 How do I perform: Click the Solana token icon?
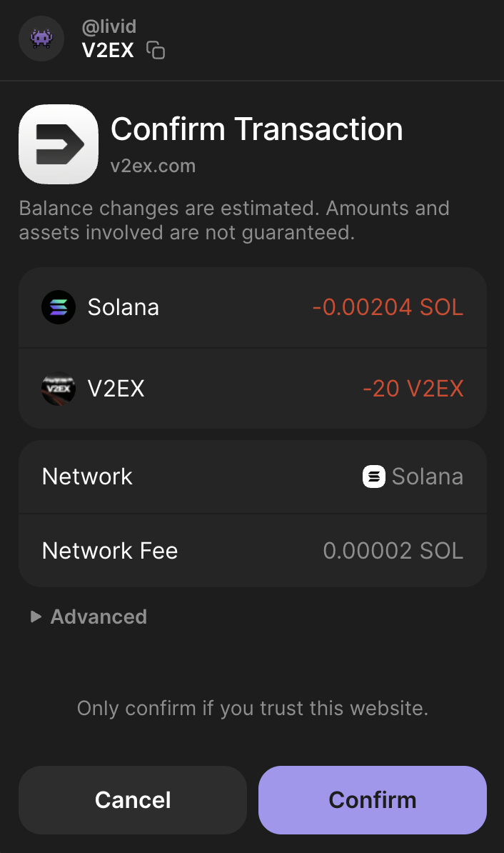coord(59,308)
